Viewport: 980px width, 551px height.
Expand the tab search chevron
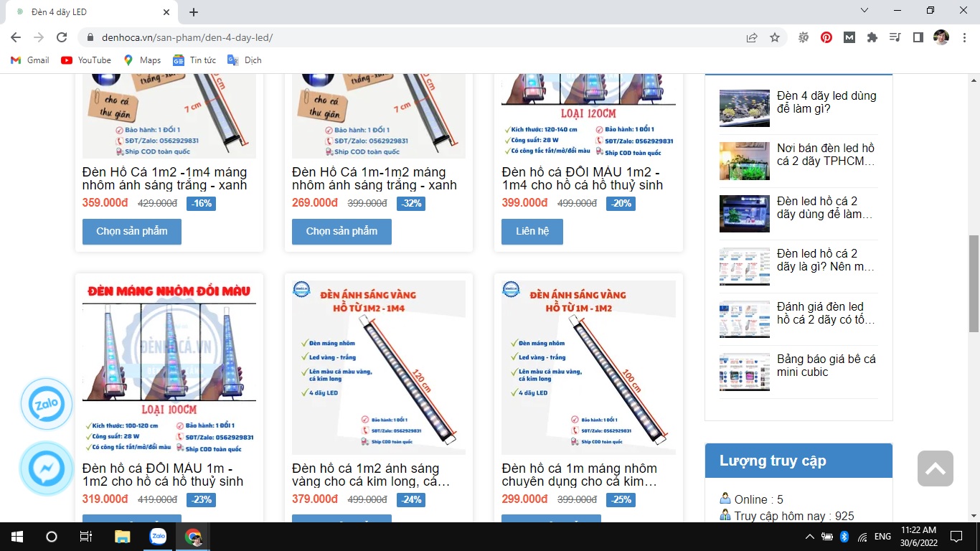point(864,11)
